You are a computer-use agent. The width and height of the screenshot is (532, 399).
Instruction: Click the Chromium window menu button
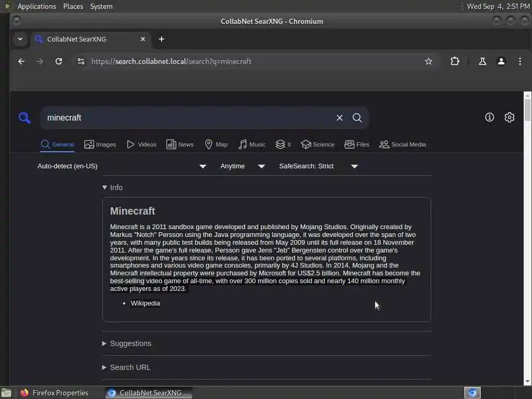(x=16, y=21)
